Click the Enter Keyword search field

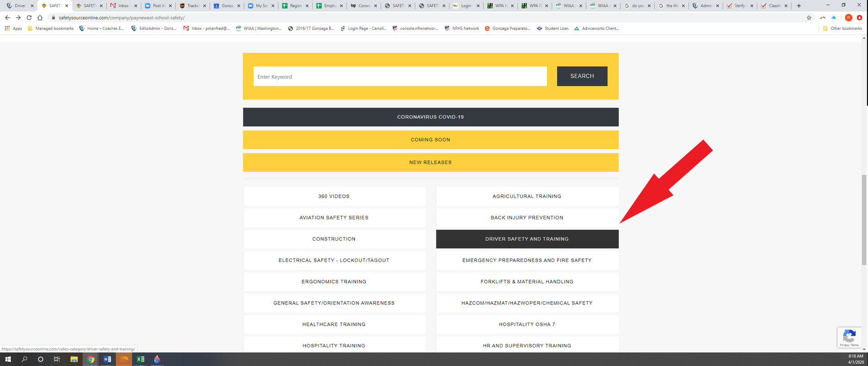click(x=400, y=76)
